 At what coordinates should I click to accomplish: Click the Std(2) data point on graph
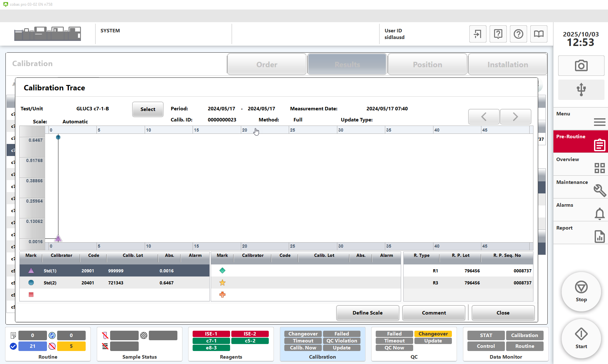(x=58, y=137)
